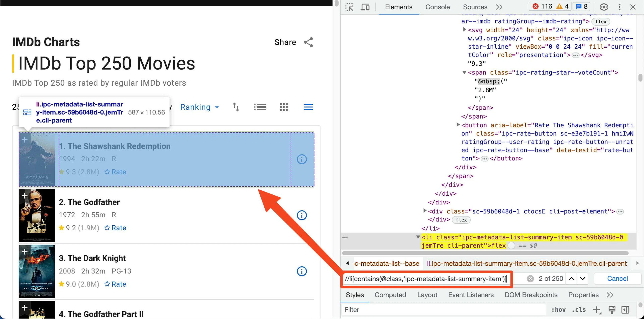Image resolution: width=644 pixels, height=319 pixels.
Task: Switch to grid view icon
Action: click(284, 107)
